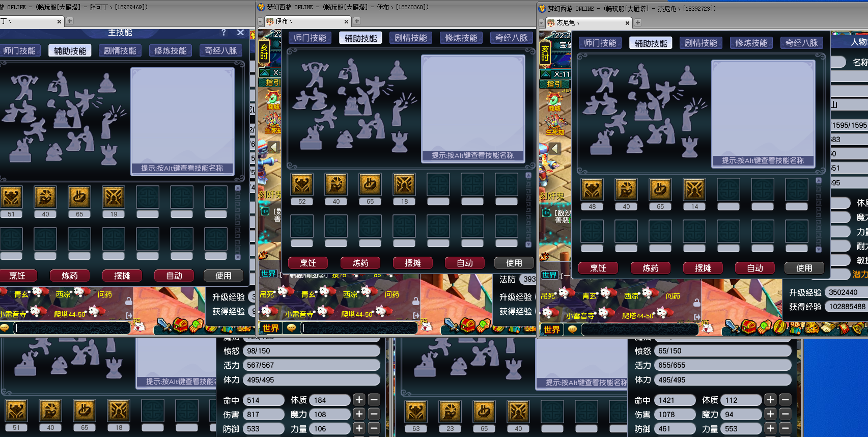
Task: Click skill list scrollbar in 杰尼龟 window
Action: pyautogui.click(x=819, y=215)
